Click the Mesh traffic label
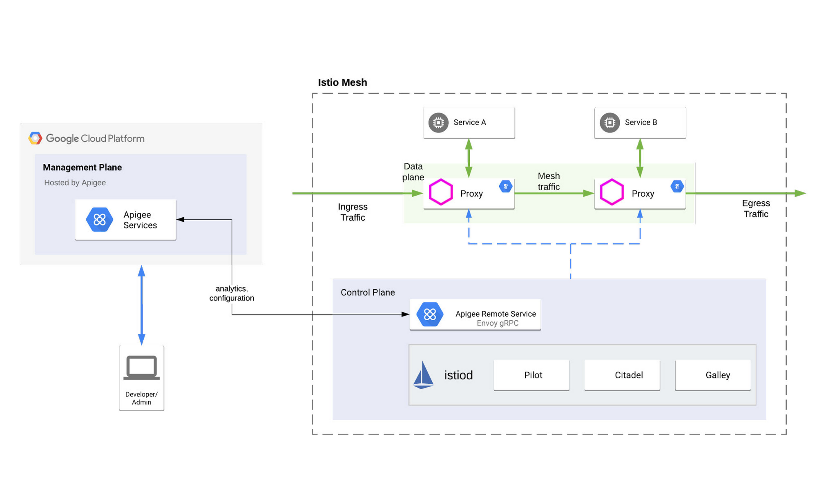817x504 pixels. point(549,181)
